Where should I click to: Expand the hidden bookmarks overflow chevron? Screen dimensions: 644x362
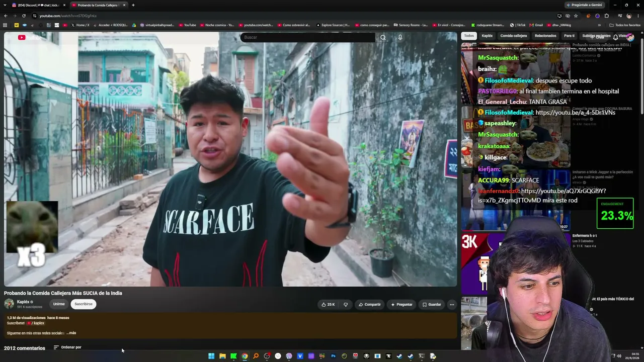[599, 25]
